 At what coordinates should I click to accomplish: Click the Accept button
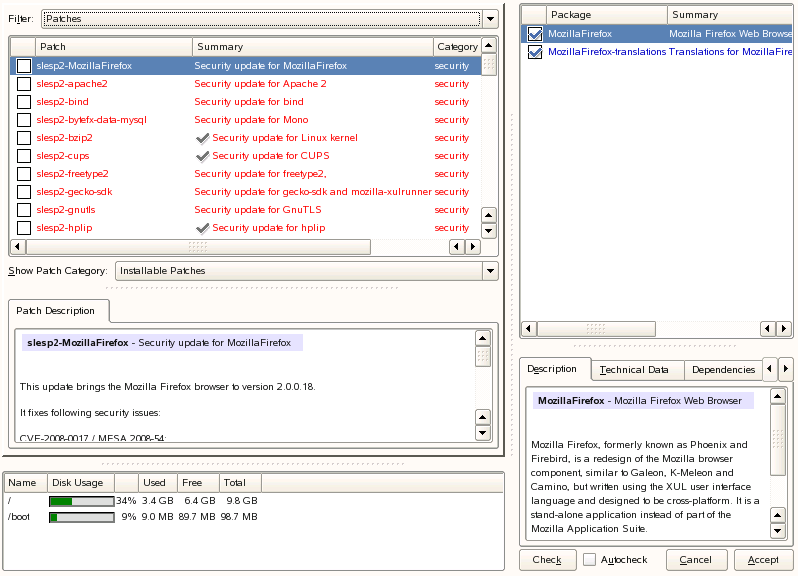point(763,560)
